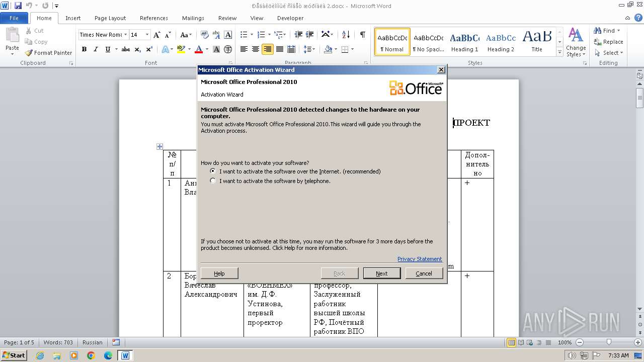
Task: Zoom out with the minus button
Action: (x=579, y=342)
